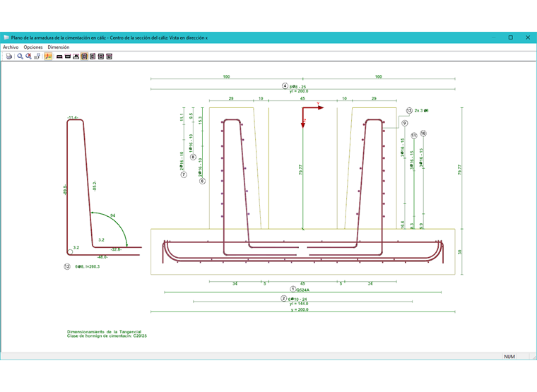Toggle the coordinate axes display button

[x=48, y=57]
